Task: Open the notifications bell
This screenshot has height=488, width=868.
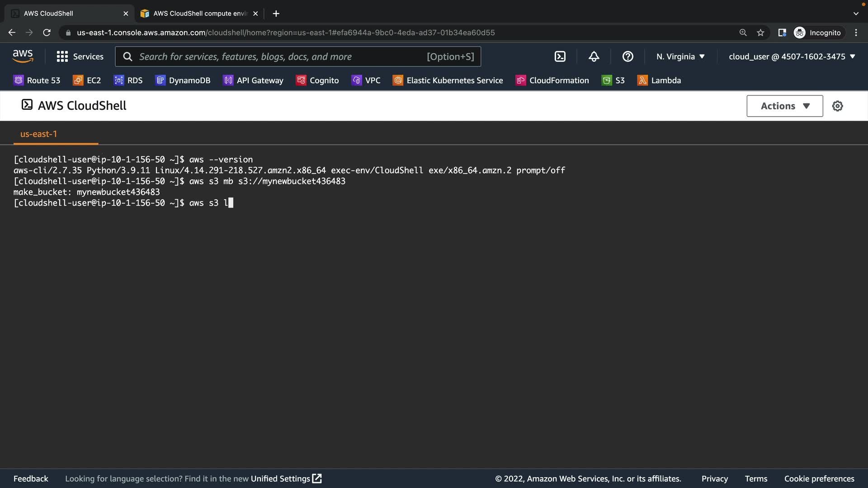Action: [x=594, y=56]
